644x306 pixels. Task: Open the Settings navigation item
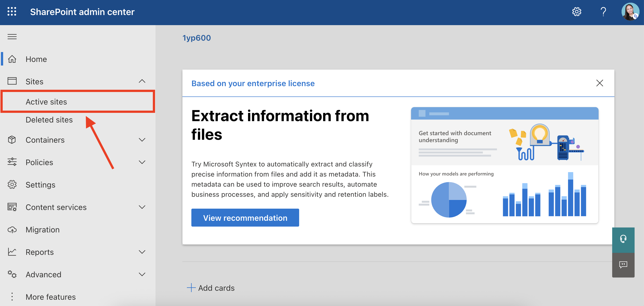pos(40,185)
